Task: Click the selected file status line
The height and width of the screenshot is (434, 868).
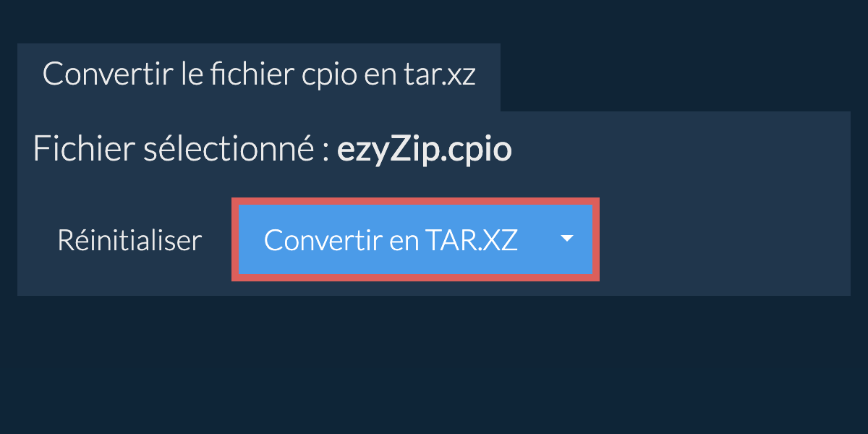Action: [x=273, y=150]
